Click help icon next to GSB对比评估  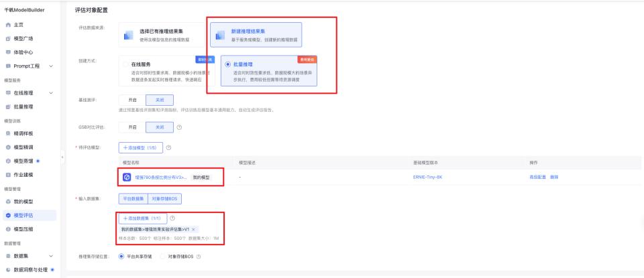coord(179,127)
